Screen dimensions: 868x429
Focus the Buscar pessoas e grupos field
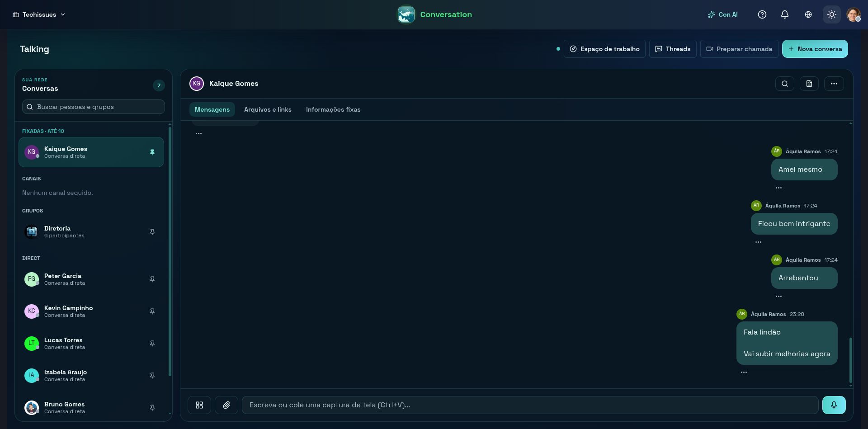[94, 107]
